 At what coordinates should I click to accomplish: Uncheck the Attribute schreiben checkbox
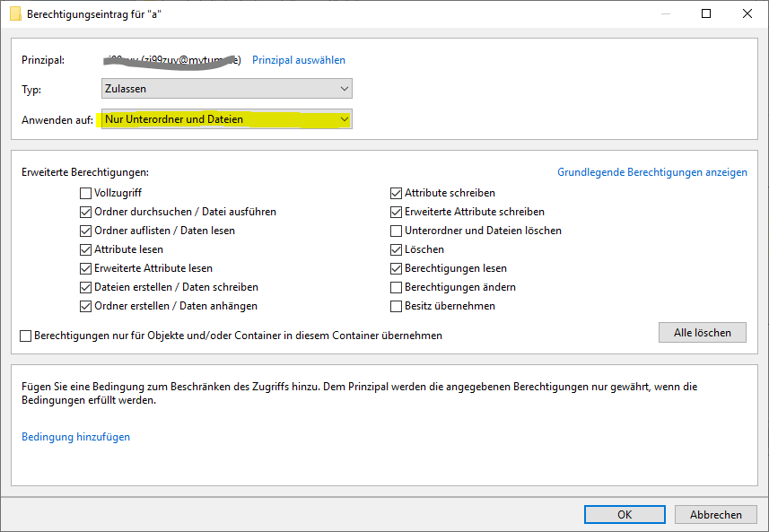[x=396, y=193]
